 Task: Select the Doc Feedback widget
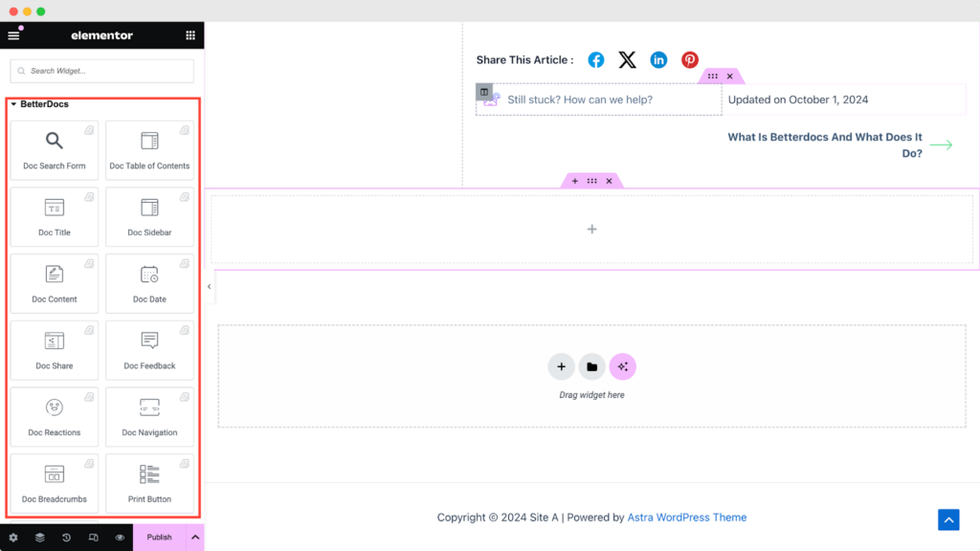click(x=149, y=350)
